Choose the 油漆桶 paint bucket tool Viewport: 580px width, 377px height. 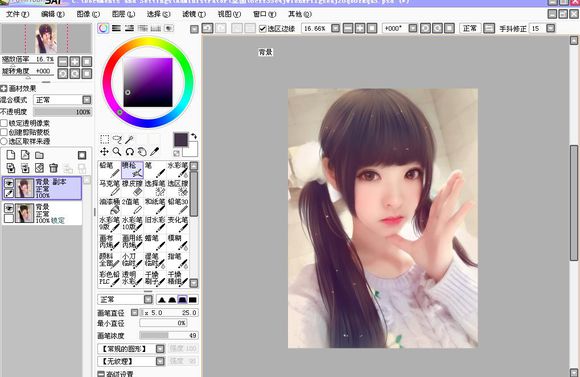(x=109, y=206)
